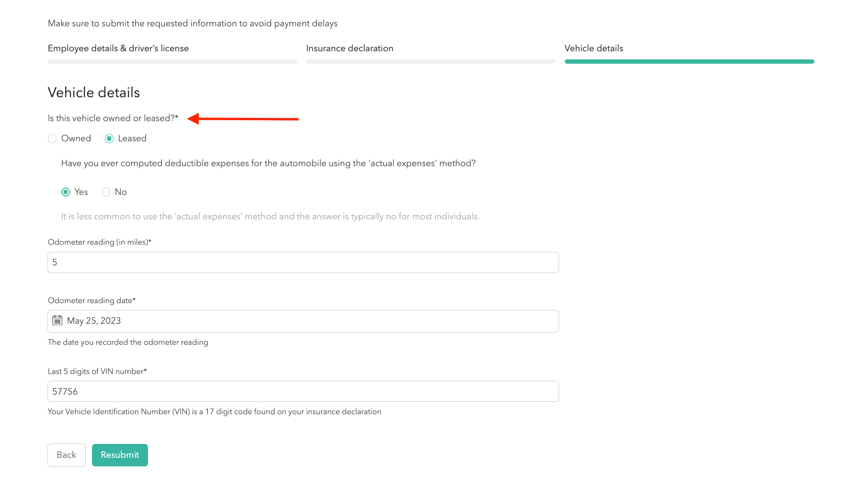Click the Vehicle details green progress bar

(689, 62)
